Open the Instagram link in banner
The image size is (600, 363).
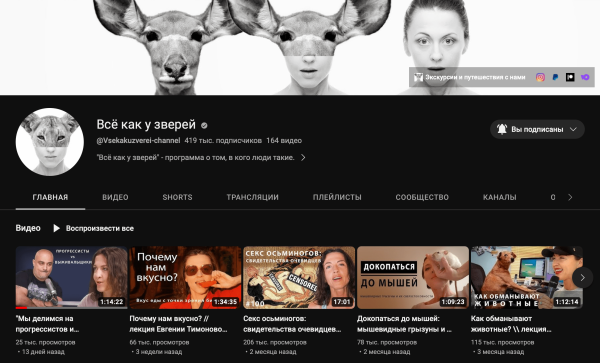pyautogui.click(x=540, y=77)
